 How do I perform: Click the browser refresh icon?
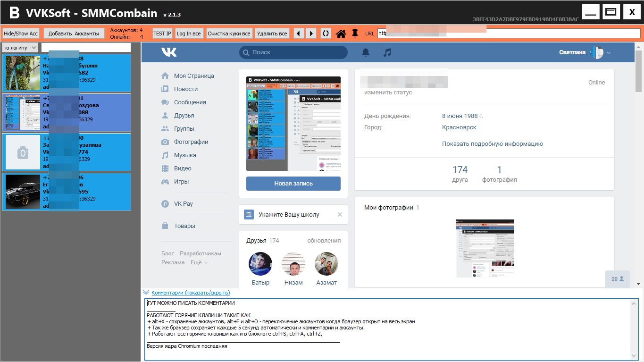(x=326, y=34)
